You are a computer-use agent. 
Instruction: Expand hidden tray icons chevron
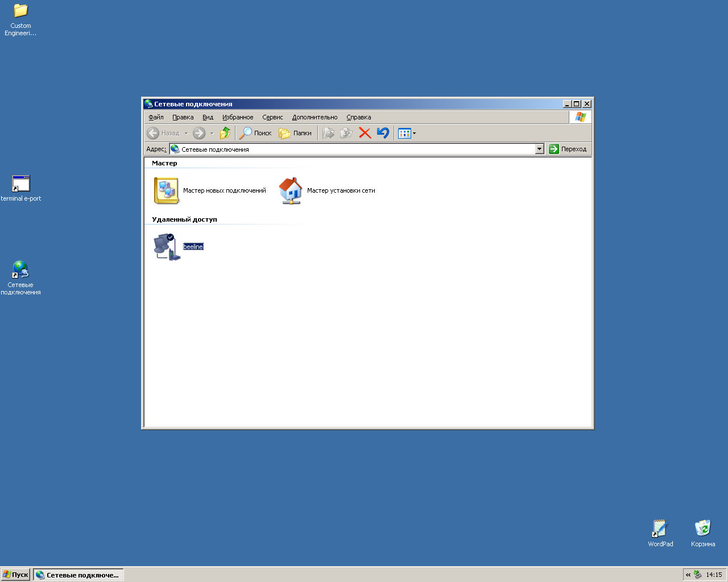coord(688,575)
